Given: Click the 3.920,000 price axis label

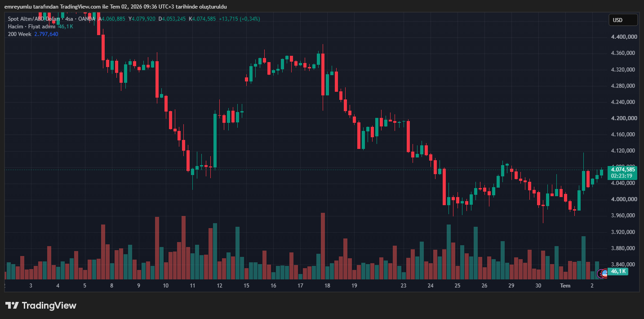Looking at the screenshot, I should coord(624,232).
